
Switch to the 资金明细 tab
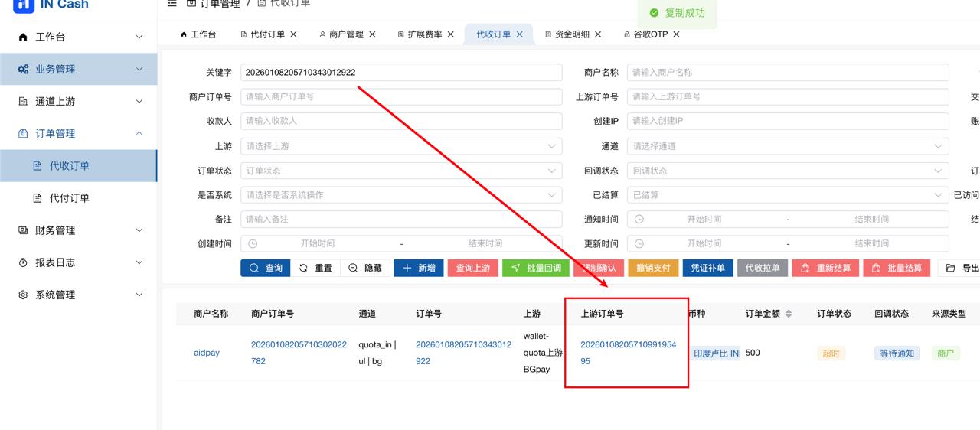coord(571,34)
